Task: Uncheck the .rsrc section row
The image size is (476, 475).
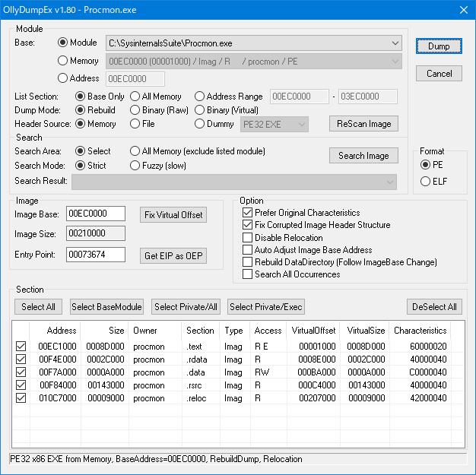Action: pos(21,385)
